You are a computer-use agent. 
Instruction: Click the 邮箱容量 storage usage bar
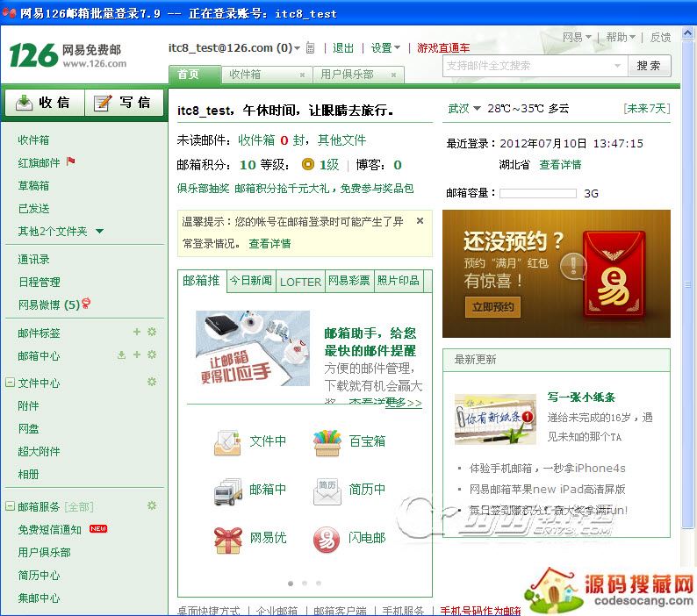(538, 193)
